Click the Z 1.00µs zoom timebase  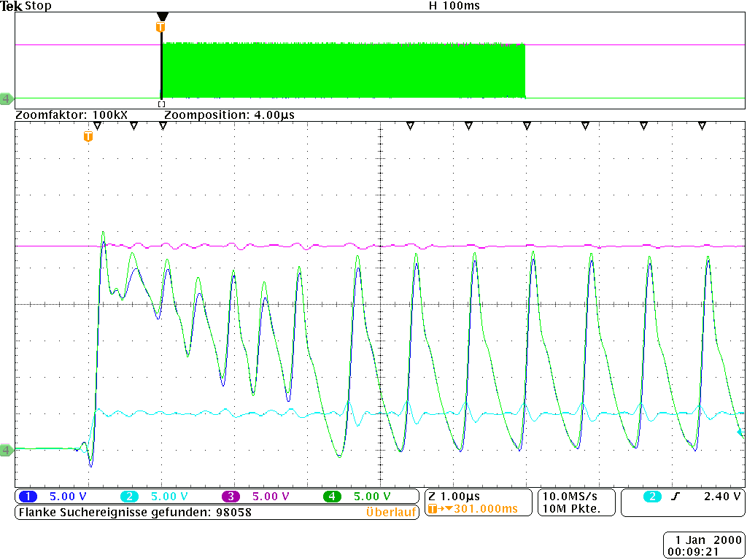point(454,497)
